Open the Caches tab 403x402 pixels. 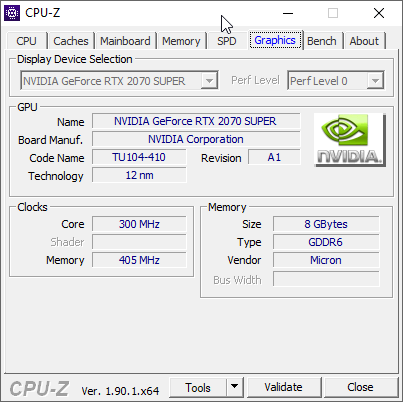click(x=71, y=41)
